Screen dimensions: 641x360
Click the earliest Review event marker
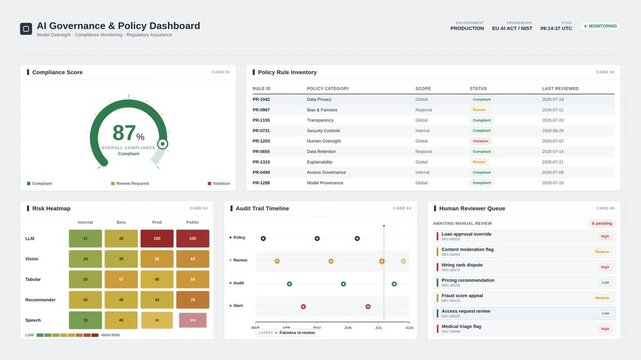[277, 261]
